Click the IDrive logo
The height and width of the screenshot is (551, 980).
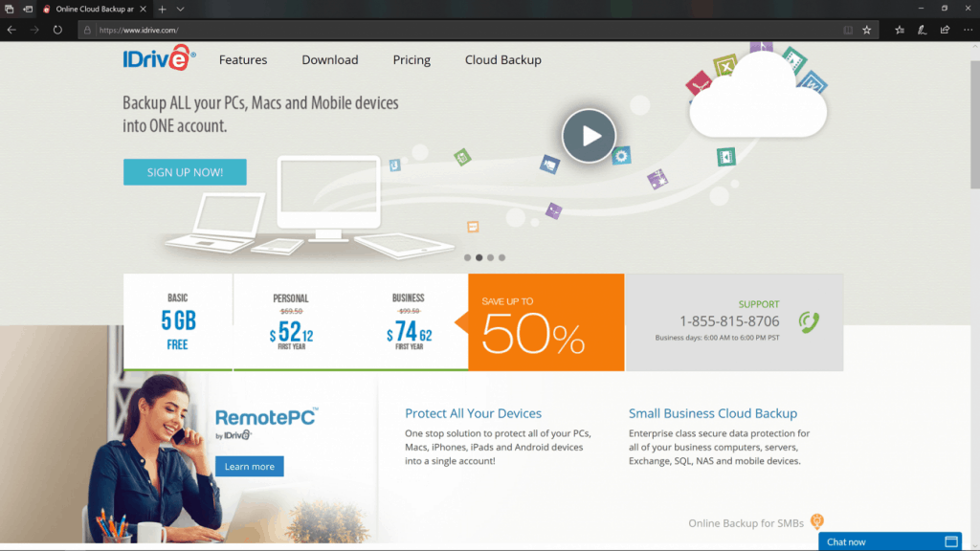click(160, 57)
